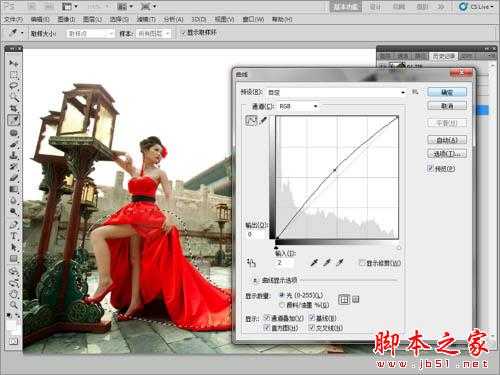Pick the black point eyedropper in Curves
The image size is (500, 375).
point(314,263)
